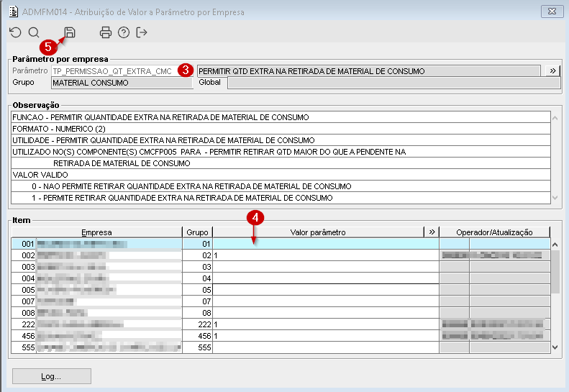This screenshot has width=569, height=392.
Task: Click the 'UTILIDADE - PERMITIR QUANTIDADE EXTRA' line
Action: click(x=281, y=140)
